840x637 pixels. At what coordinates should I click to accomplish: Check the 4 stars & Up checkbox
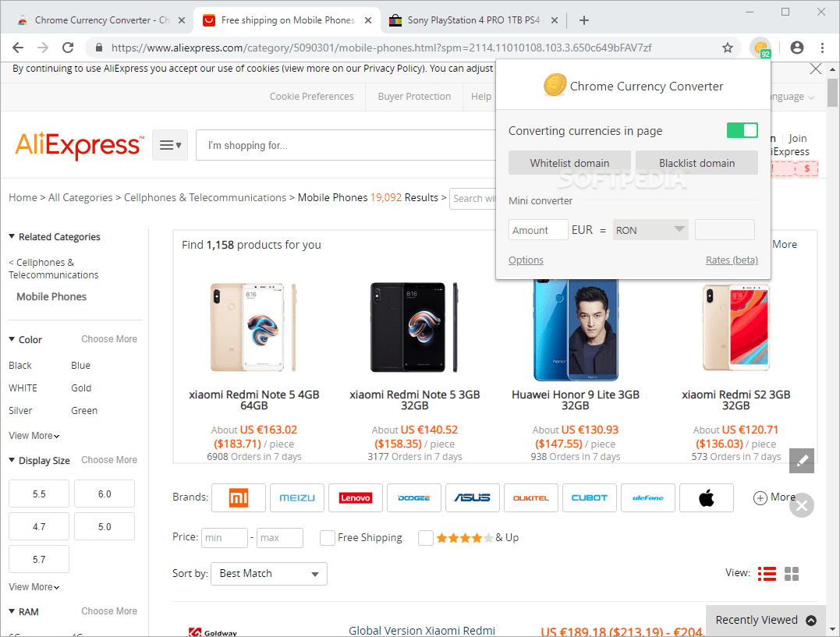pyautogui.click(x=425, y=538)
